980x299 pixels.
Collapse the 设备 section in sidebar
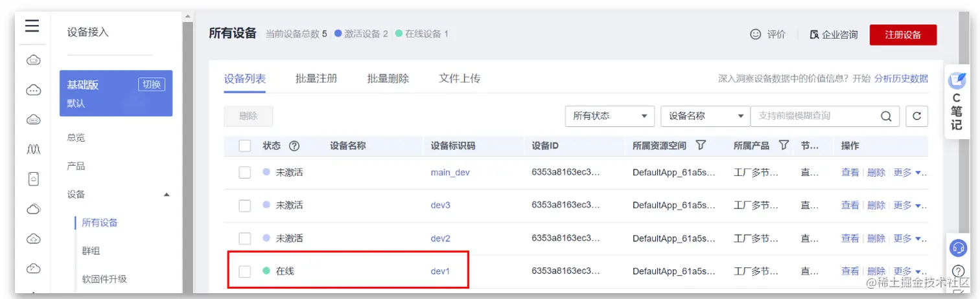point(167,195)
